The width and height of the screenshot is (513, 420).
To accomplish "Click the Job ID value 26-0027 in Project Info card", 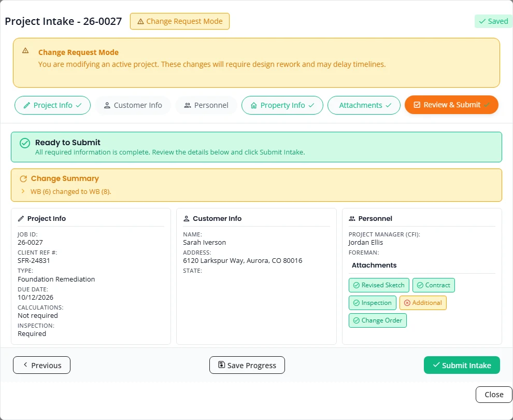I will coord(30,243).
